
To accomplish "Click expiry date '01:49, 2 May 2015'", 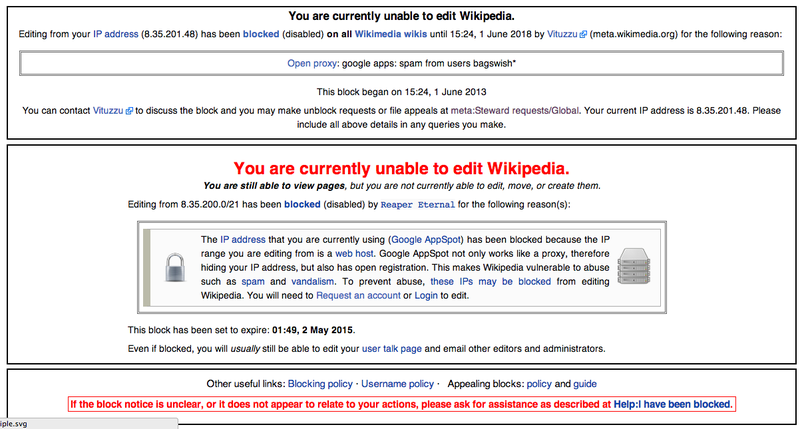I will point(312,330).
